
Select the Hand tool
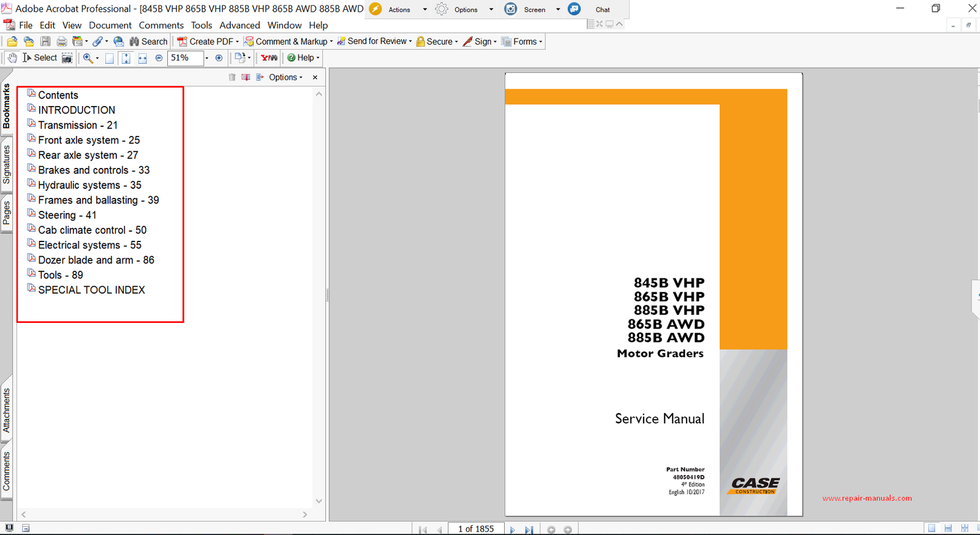[12, 58]
